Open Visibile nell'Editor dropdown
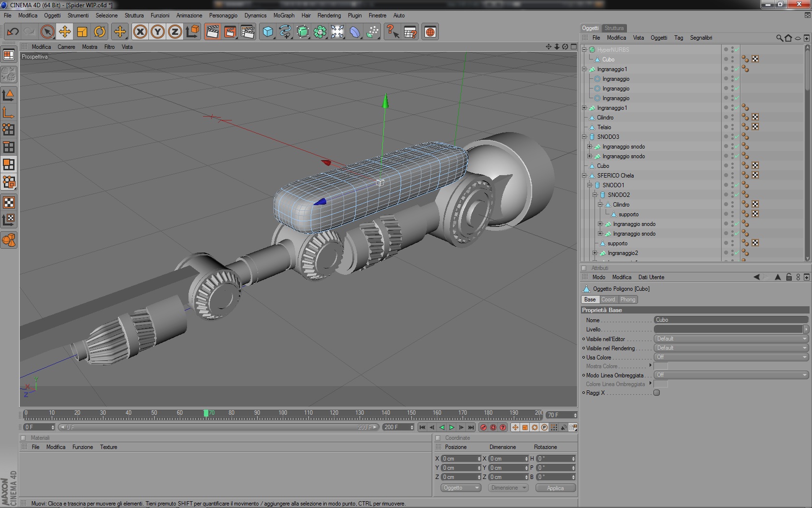Screen dimensions: 812x508 pos(731,339)
